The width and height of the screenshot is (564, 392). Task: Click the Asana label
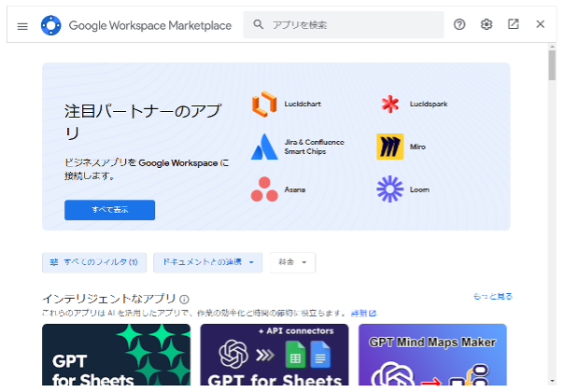294,189
